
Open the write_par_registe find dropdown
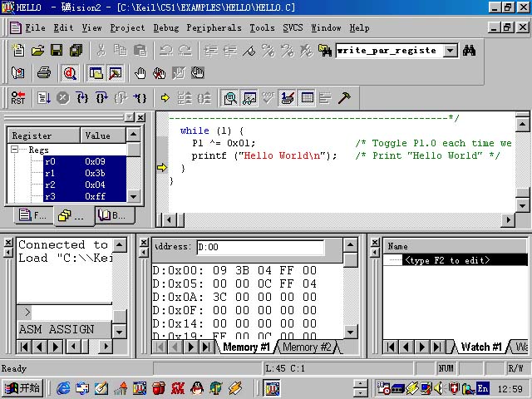tap(451, 51)
